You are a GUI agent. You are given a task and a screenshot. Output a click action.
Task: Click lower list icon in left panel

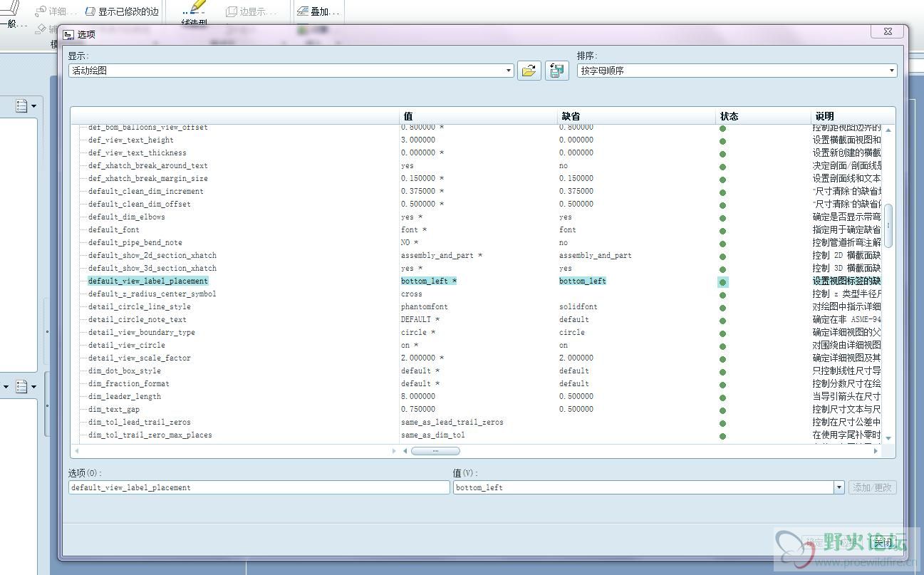[x=21, y=386]
